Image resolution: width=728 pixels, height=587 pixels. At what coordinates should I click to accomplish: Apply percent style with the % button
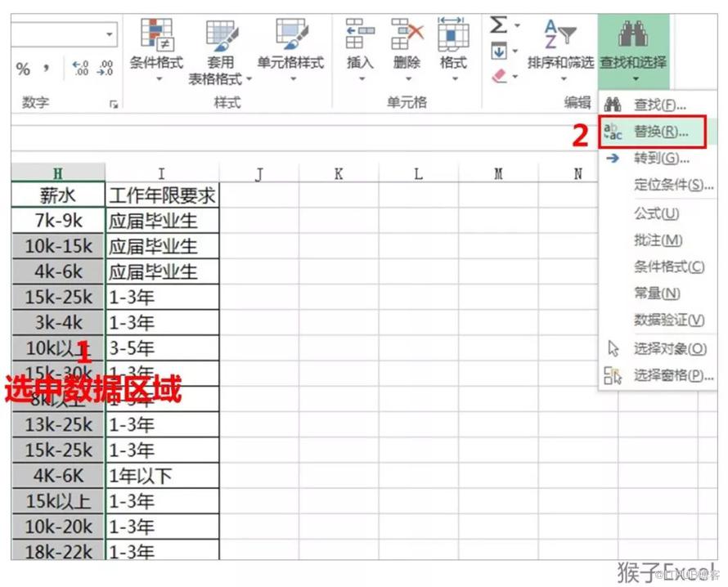point(23,69)
